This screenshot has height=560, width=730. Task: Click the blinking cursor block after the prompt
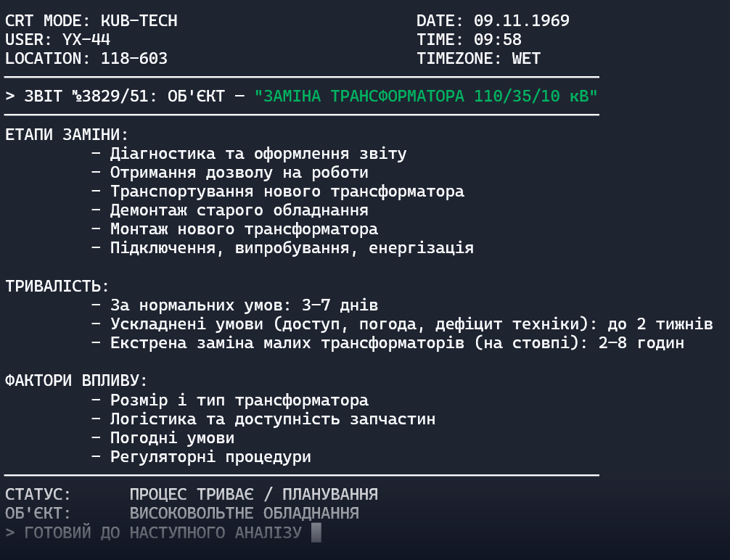tap(316, 533)
